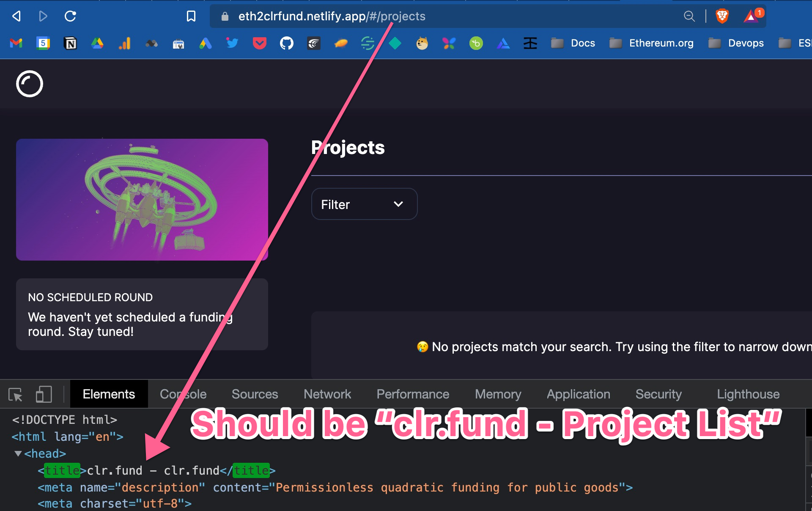Open the Filter dropdown on the Projects page
Screen dimensions: 812x511
[x=364, y=204]
